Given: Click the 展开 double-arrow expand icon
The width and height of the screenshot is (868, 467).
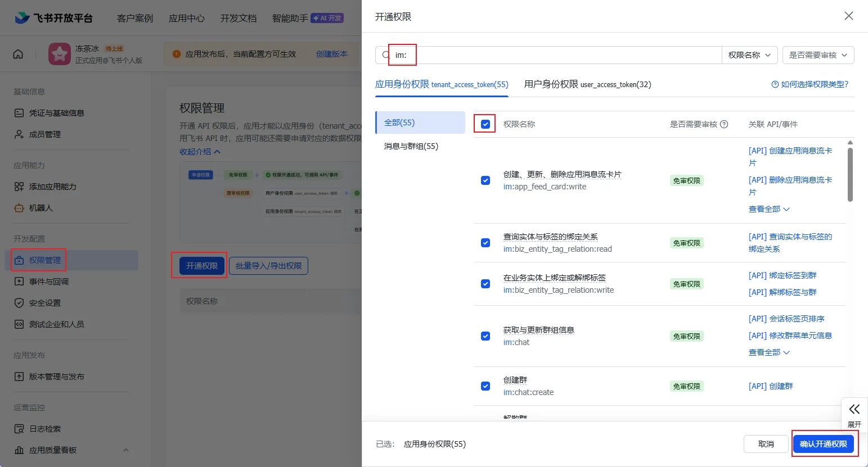Looking at the screenshot, I should tap(854, 409).
